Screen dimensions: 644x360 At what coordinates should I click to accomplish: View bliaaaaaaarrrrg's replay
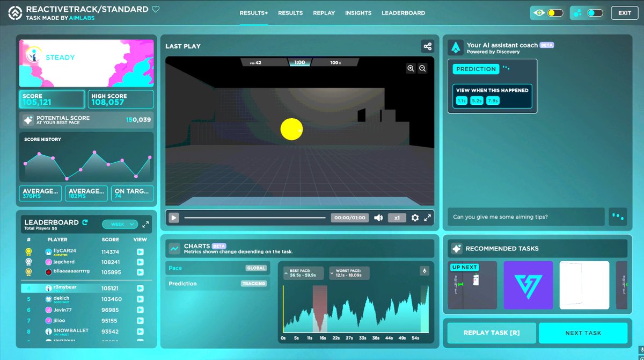click(140, 272)
